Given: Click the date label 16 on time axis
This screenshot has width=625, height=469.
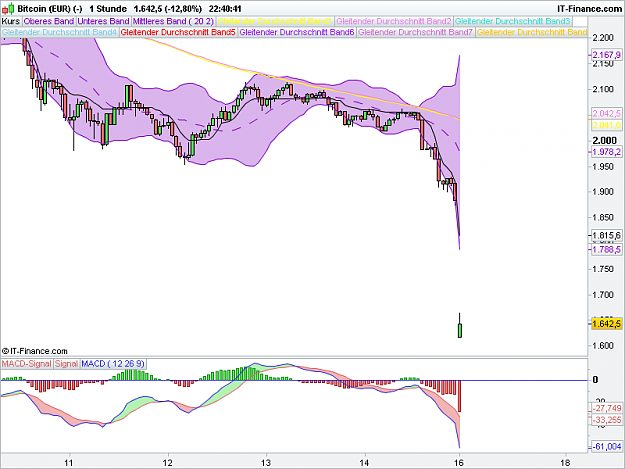Looking at the screenshot, I should [x=459, y=463].
